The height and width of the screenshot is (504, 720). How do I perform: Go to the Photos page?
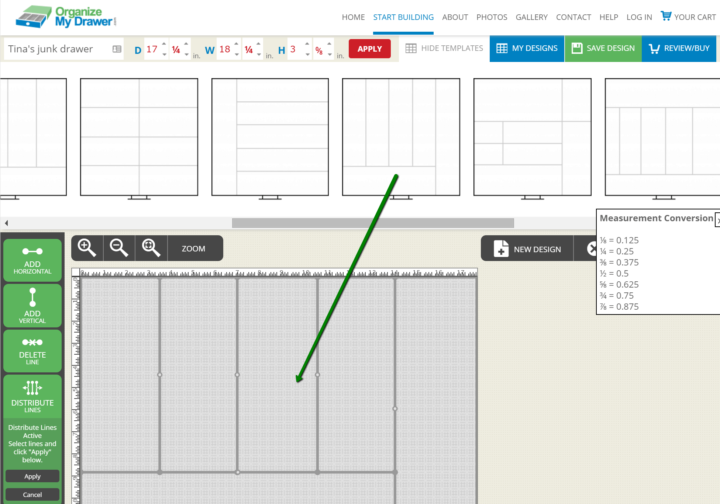[491, 17]
